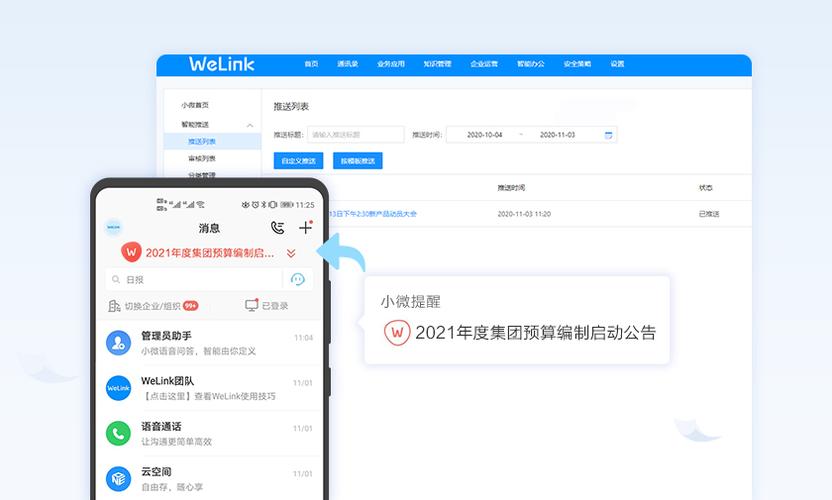
Task: Click the 推送时间 column header
Action: pyautogui.click(x=512, y=187)
